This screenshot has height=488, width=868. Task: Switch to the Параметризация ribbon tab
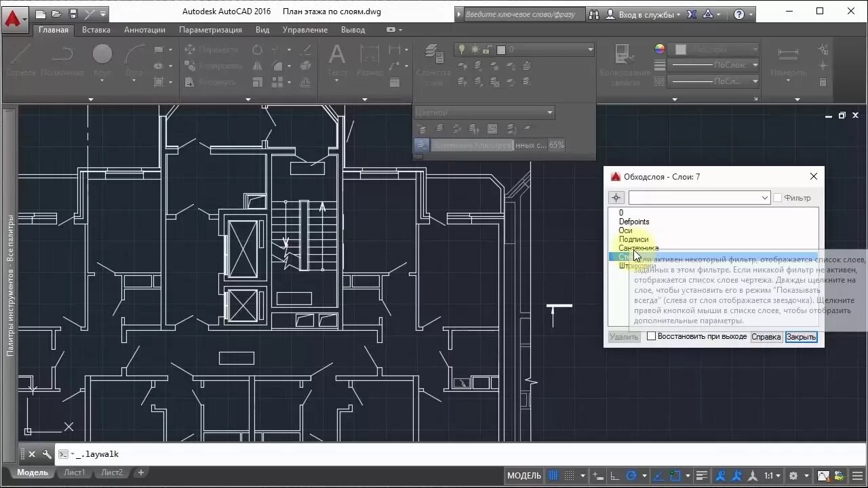pos(210,30)
